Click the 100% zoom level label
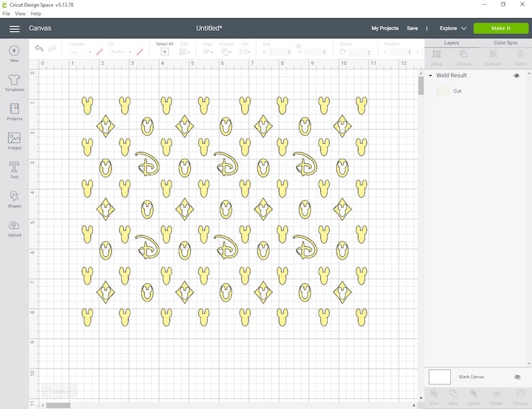The image size is (532, 409). point(59,392)
